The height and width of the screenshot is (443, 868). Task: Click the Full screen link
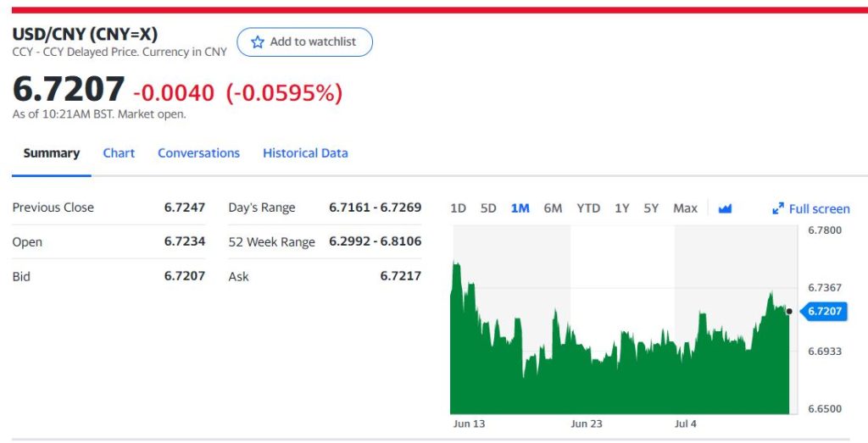819,208
